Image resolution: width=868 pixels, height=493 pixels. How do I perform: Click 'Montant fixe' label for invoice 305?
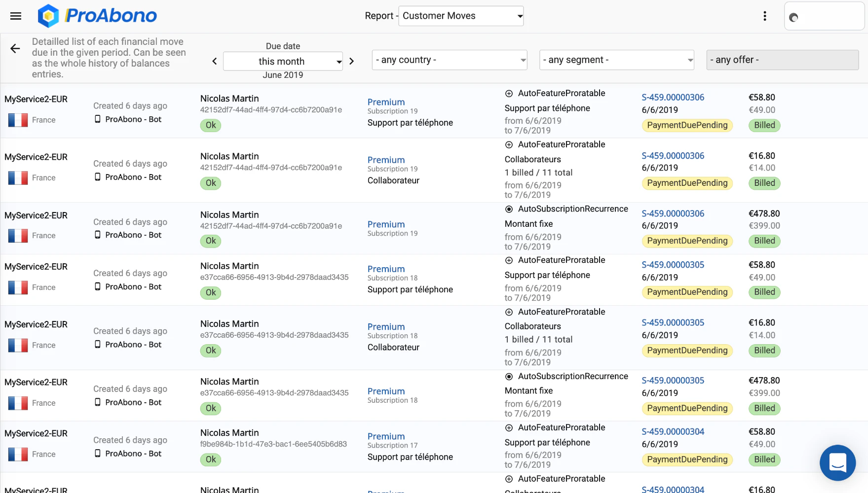[528, 390]
